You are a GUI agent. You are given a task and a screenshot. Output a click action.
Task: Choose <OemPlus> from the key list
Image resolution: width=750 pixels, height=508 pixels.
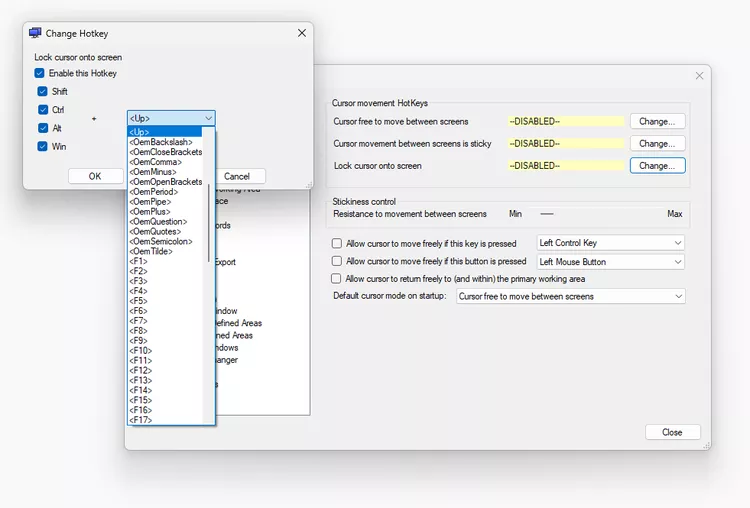[165, 211]
